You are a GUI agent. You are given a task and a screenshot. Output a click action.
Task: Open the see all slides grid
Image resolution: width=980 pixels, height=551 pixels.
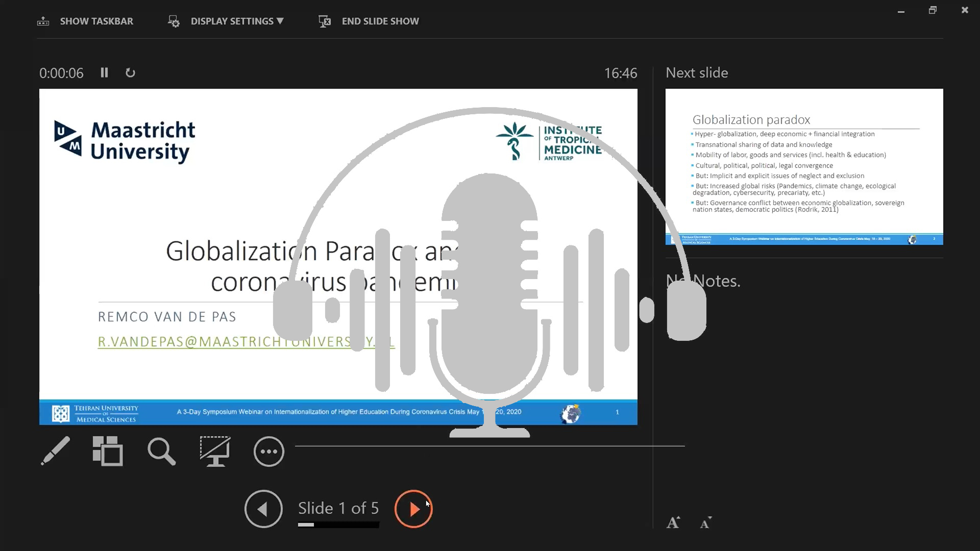[108, 451]
